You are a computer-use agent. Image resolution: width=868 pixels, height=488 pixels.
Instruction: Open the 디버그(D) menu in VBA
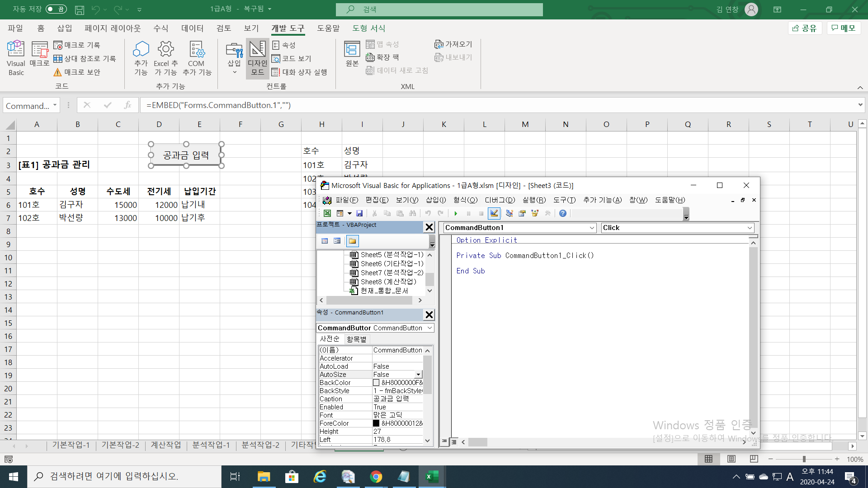tap(500, 200)
